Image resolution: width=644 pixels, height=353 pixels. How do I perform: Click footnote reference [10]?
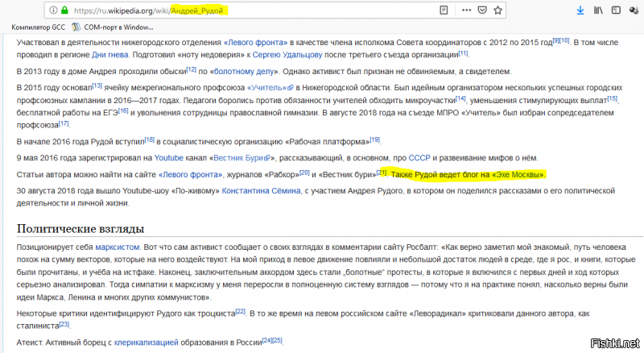[565, 40]
